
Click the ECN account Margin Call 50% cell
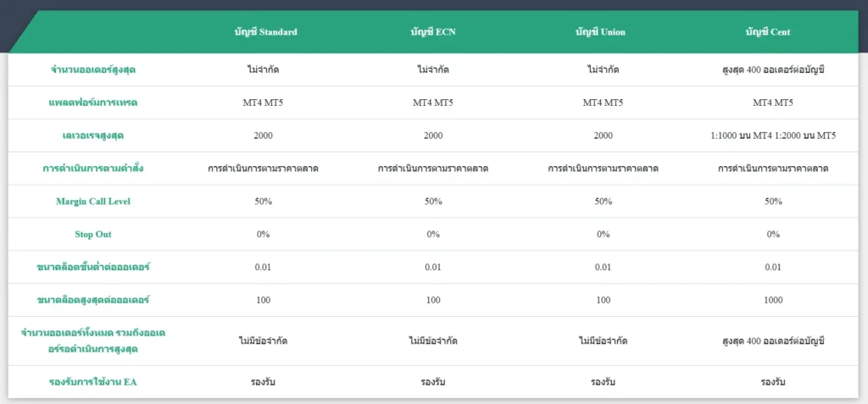433,202
